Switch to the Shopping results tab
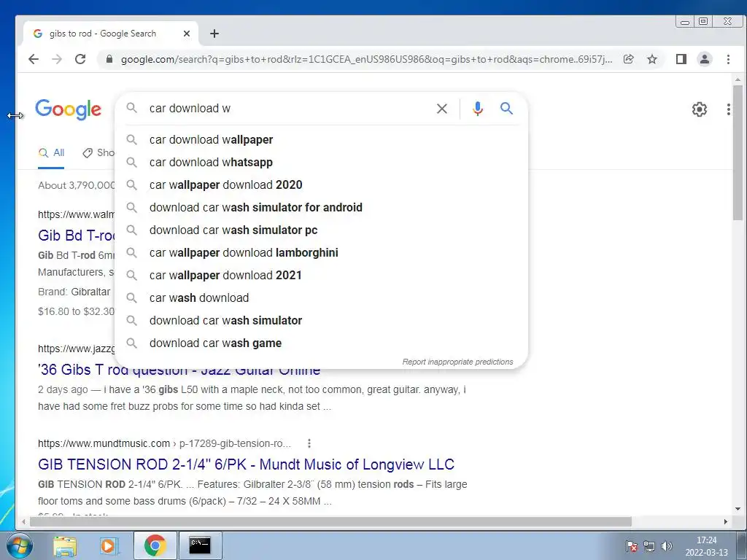The image size is (747, 560). tap(98, 153)
